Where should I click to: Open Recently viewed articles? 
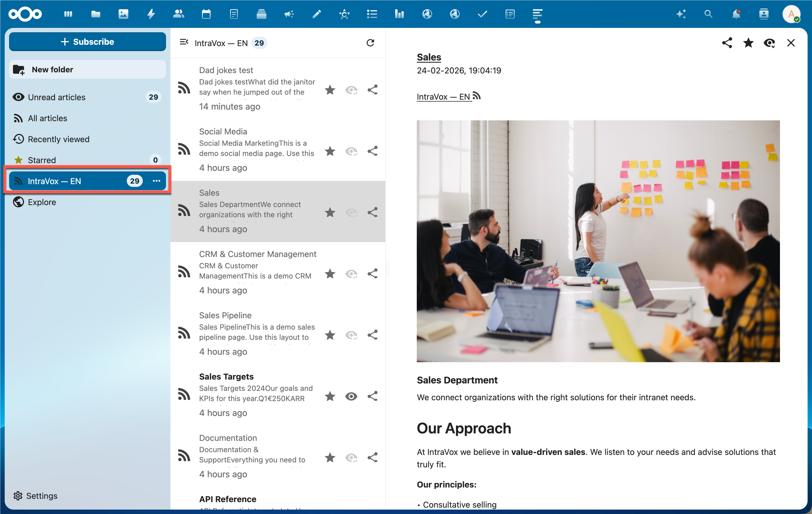(x=87, y=139)
